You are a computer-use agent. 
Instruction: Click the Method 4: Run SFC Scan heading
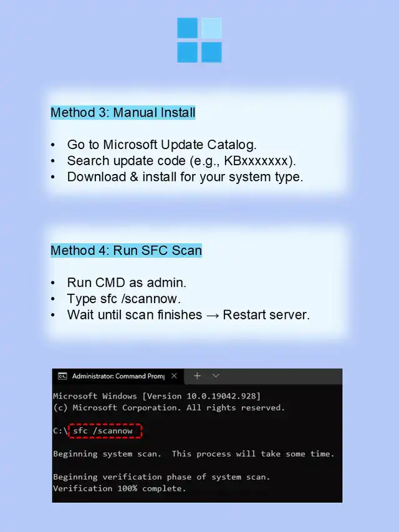(126, 250)
